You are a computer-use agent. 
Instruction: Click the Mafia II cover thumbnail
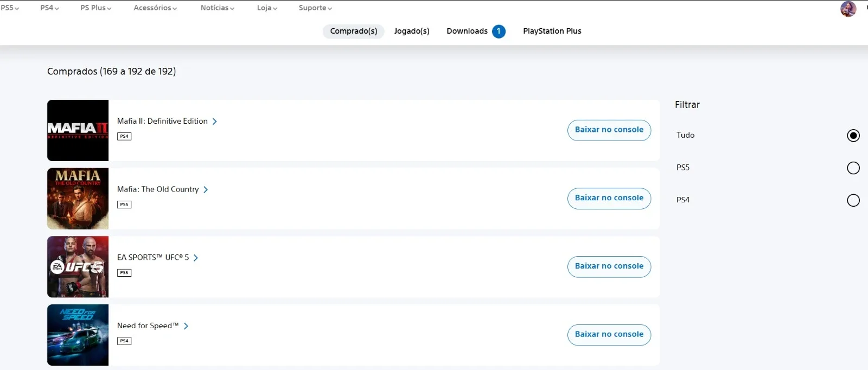coord(78,130)
